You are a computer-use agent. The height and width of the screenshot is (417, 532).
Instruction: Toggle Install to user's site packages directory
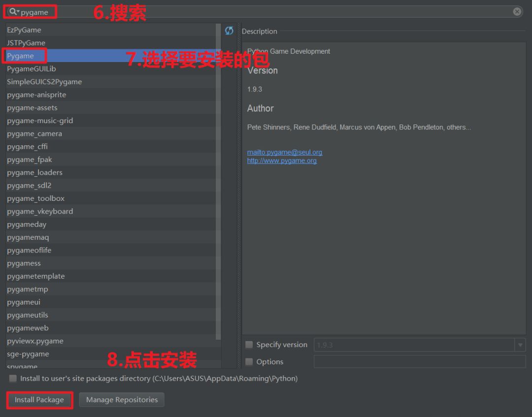13,378
